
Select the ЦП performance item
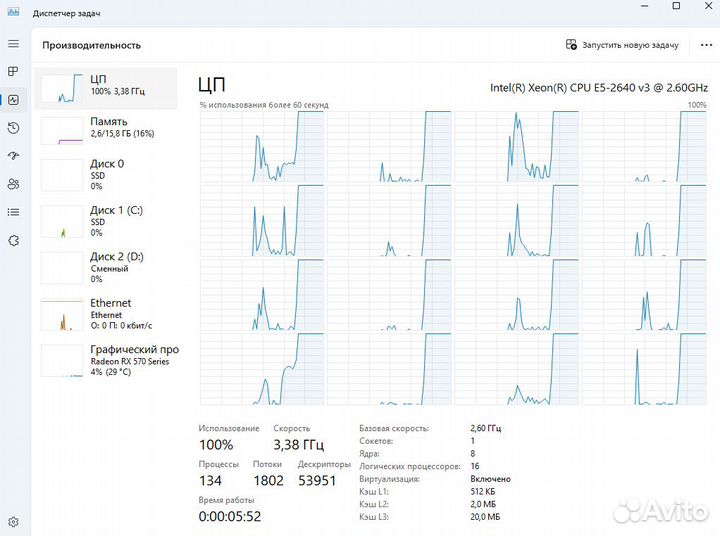click(x=106, y=87)
